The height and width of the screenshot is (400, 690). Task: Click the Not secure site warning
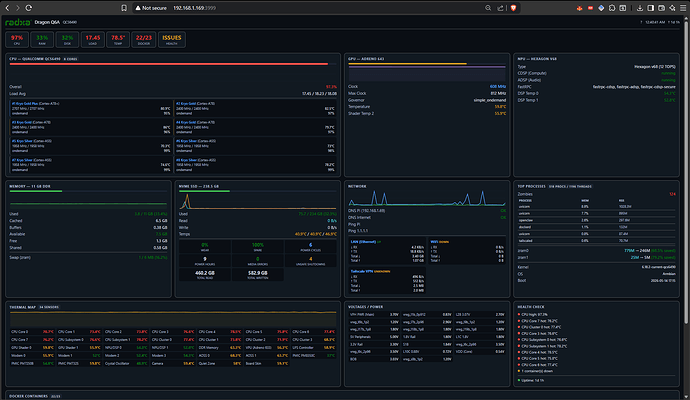[x=151, y=8]
